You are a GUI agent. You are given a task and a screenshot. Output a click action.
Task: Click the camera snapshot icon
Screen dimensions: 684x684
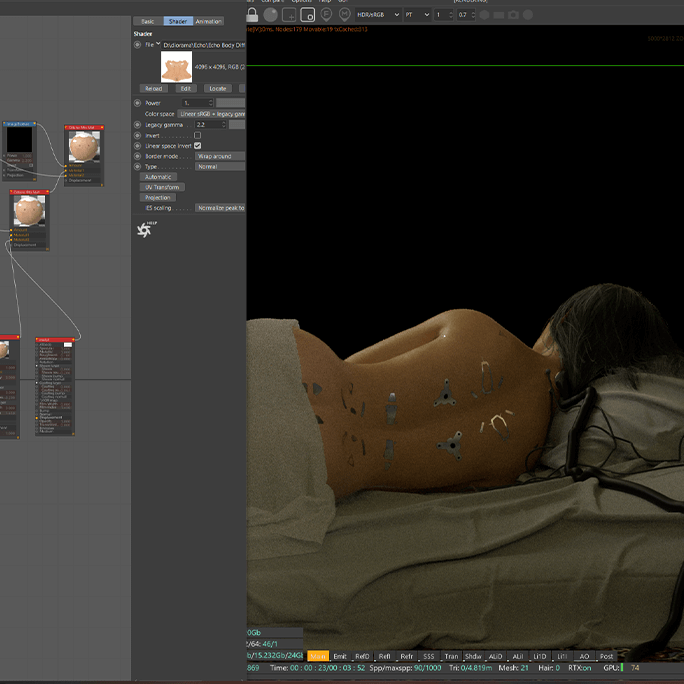tap(513, 15)
